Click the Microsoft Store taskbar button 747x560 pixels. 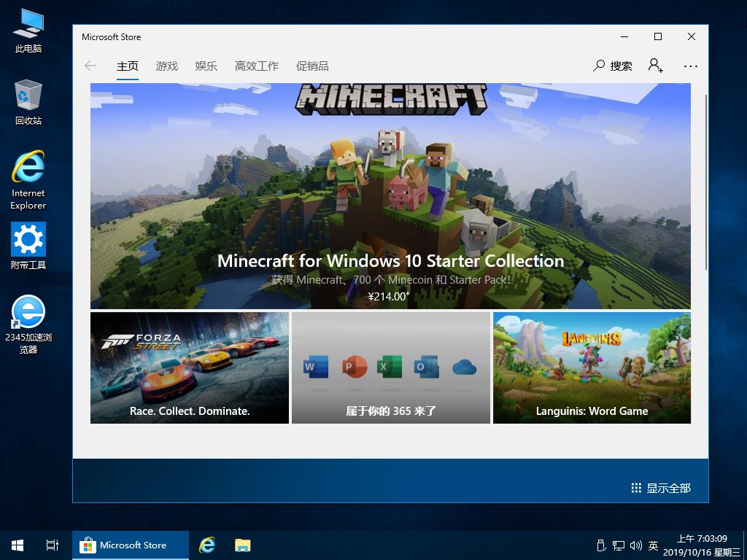[131, 545]
